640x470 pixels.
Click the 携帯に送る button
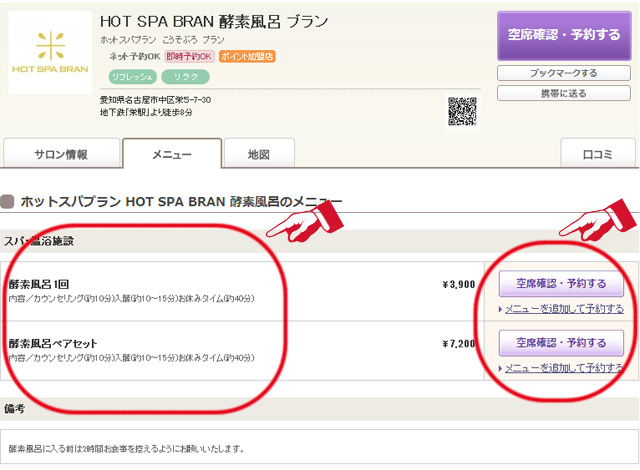[564, 93]
